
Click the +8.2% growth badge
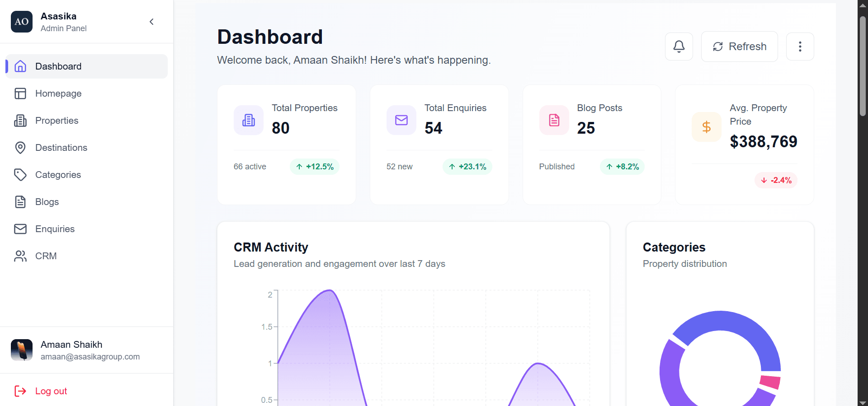(622, 167)
